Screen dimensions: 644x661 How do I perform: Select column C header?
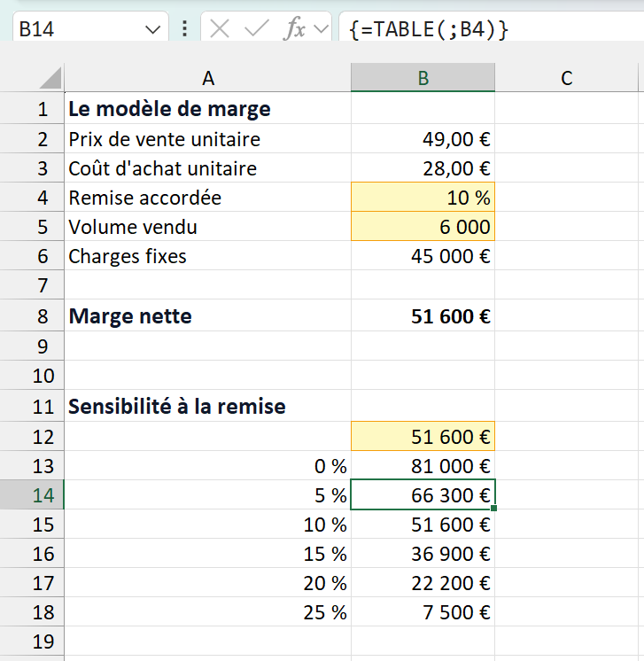pos(566,78)
